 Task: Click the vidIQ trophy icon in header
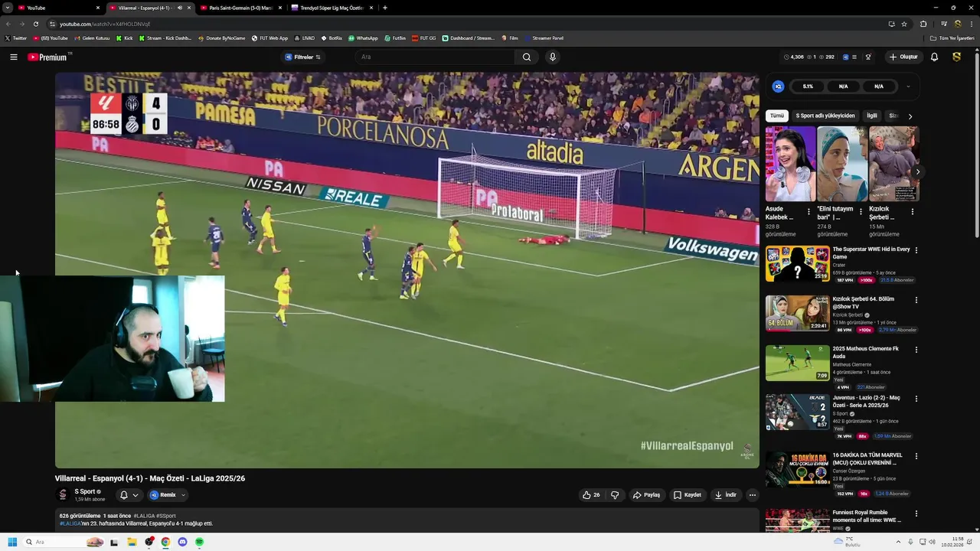pos(868,57)
